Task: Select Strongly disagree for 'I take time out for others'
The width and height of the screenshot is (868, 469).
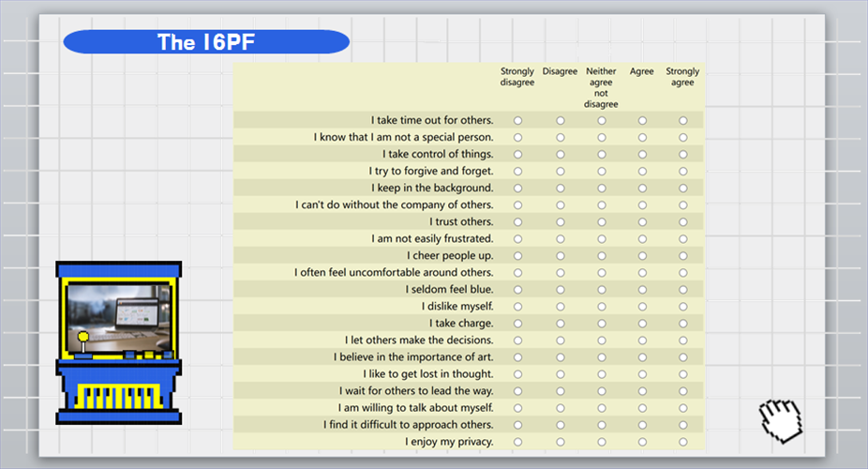Action: [x=517, y=121]
